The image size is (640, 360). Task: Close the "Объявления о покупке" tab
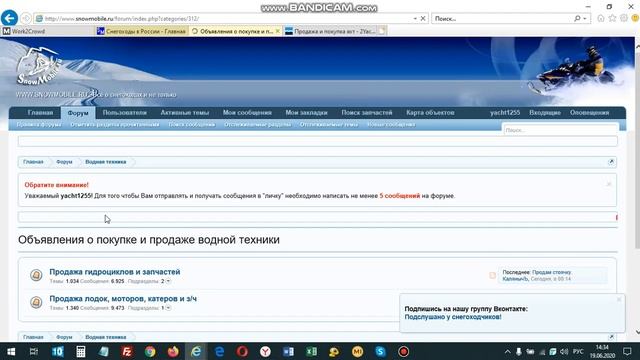(x=278, y=31)
